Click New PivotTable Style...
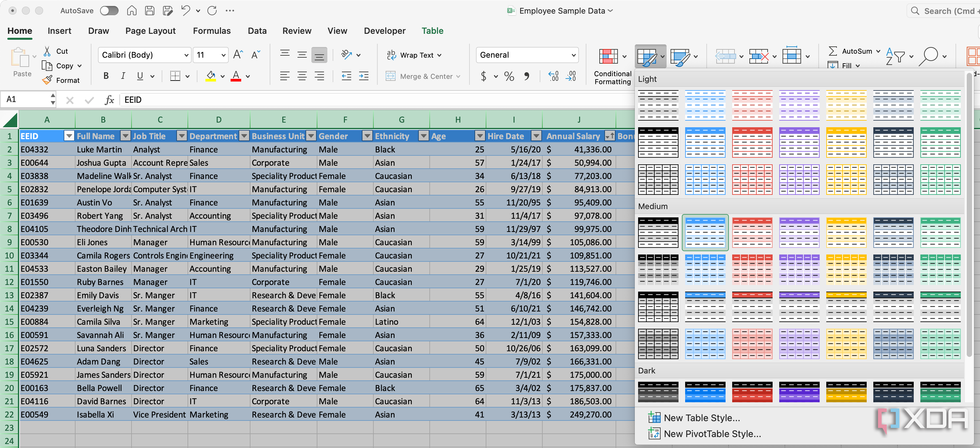This screenshot has width=980, height=448. coord(705,433)
